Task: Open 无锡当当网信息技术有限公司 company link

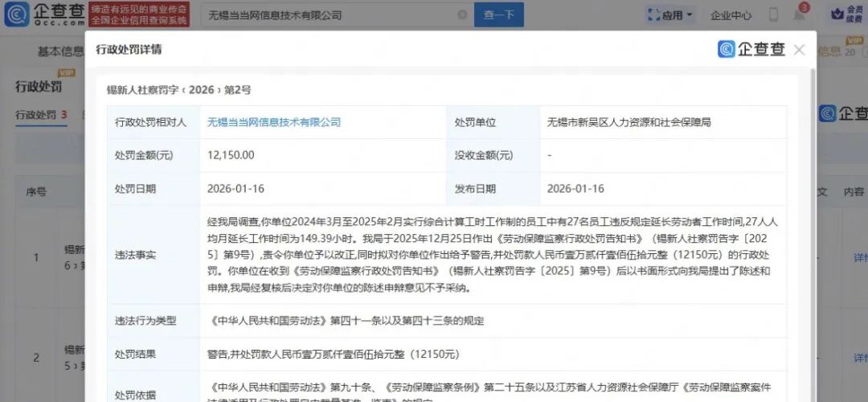Action: [274, 122]
